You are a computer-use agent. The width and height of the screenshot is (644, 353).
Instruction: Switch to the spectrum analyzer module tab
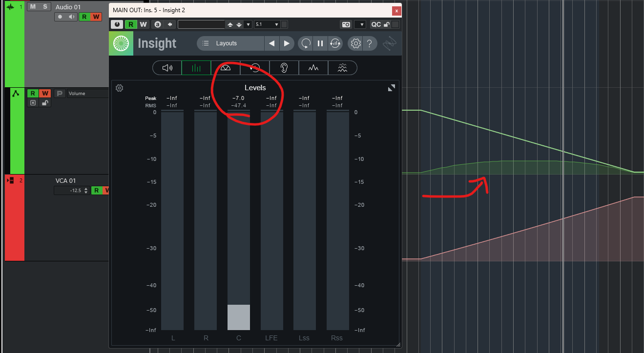click(313, 68)
